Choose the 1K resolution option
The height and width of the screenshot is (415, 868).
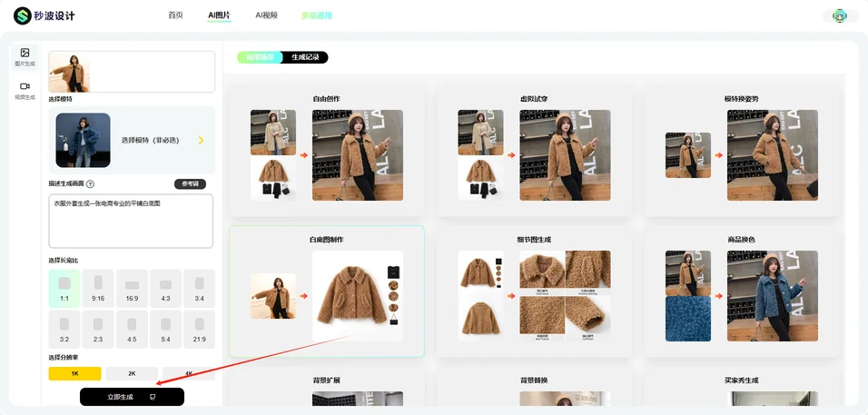pyautogui.click(x=74, y=373)
